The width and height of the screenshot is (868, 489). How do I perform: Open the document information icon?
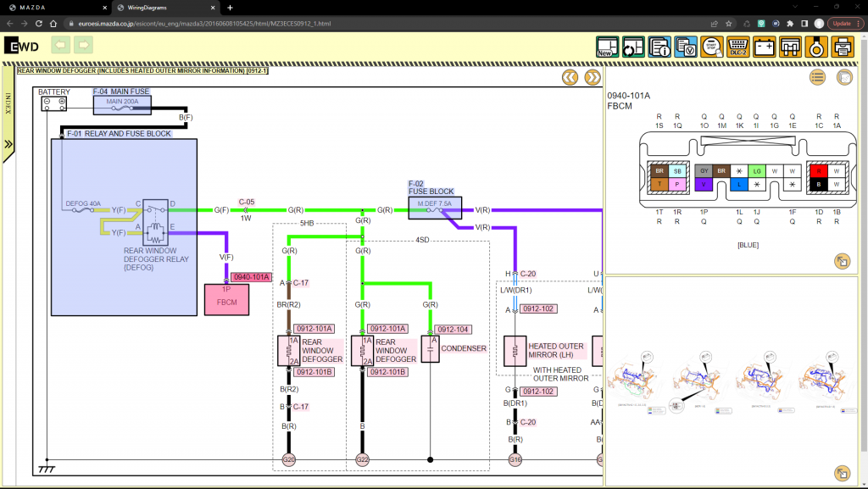659,47
